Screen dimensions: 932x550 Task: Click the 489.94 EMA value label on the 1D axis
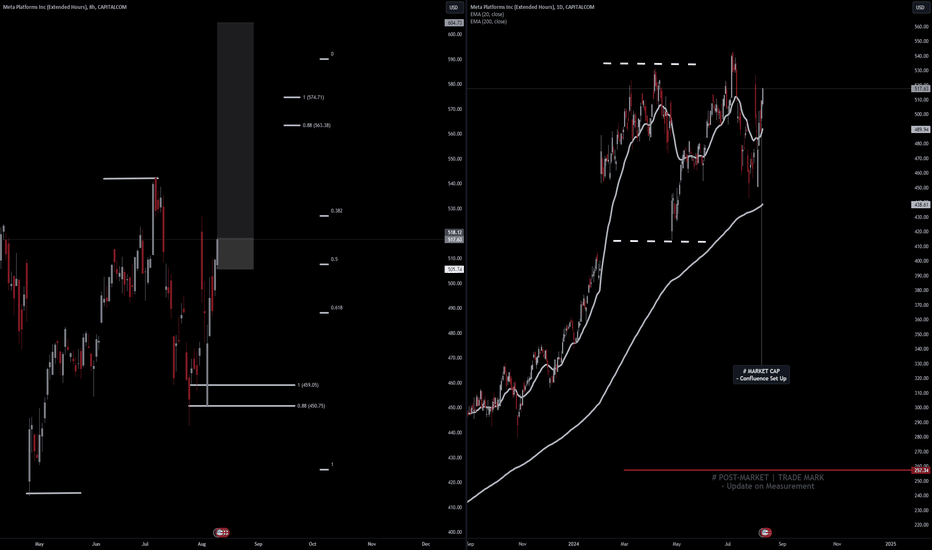coord(921,129)
